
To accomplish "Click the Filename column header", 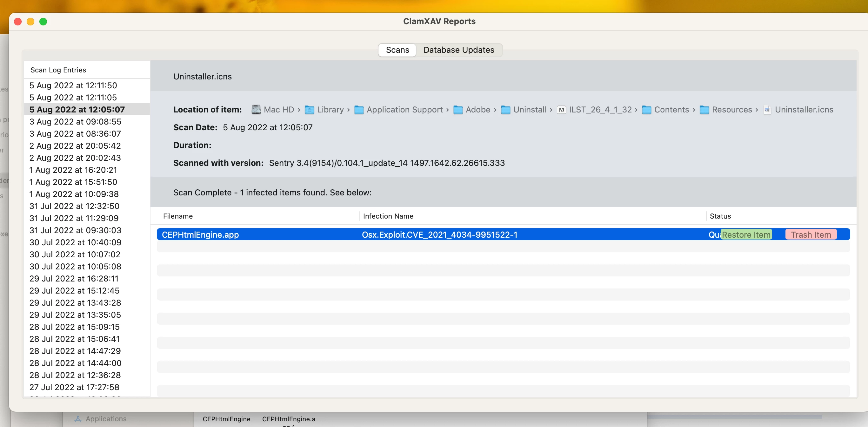I will 178,216.
